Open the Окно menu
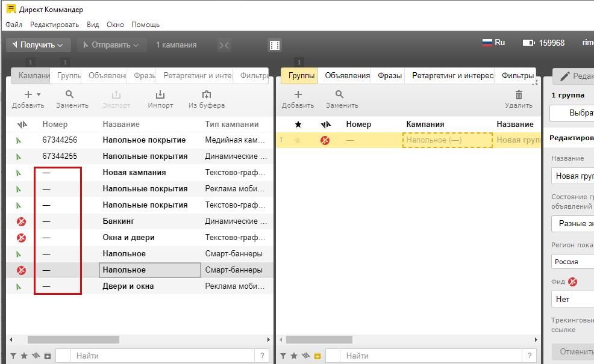The image size is (594, 364). pyautogui.click(x=115, y=25)
